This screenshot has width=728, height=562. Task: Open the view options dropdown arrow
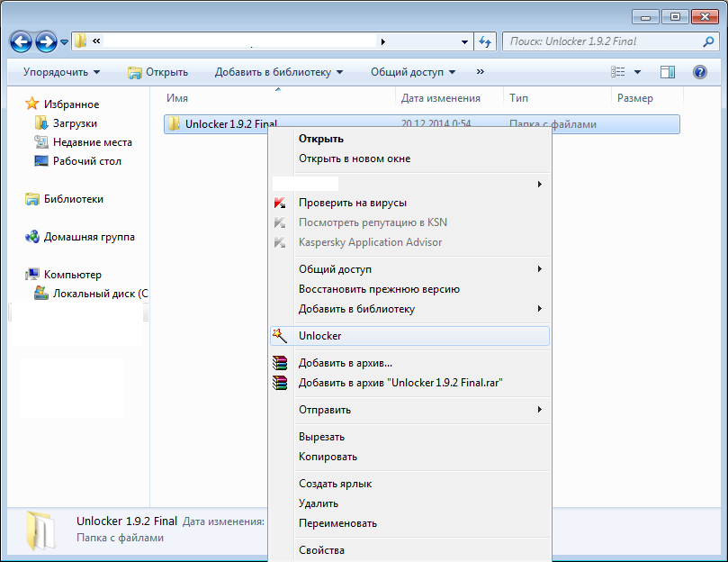coord(637,72)
